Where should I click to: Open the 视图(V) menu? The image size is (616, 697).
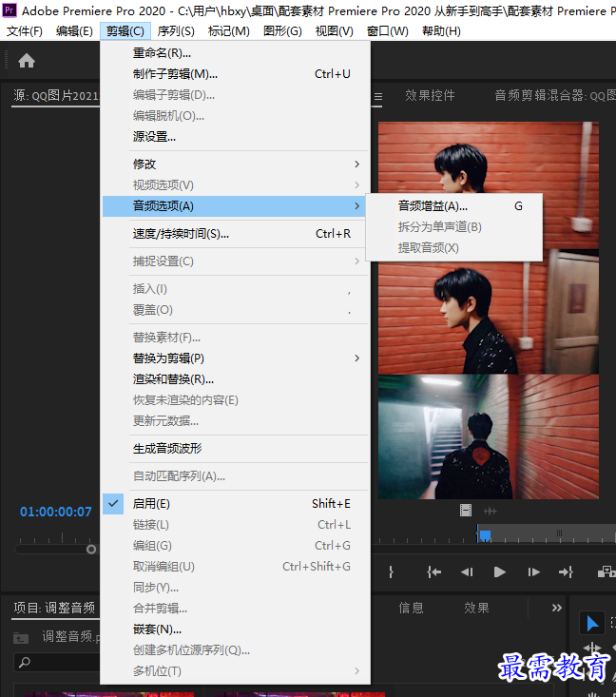coord(335,31)
